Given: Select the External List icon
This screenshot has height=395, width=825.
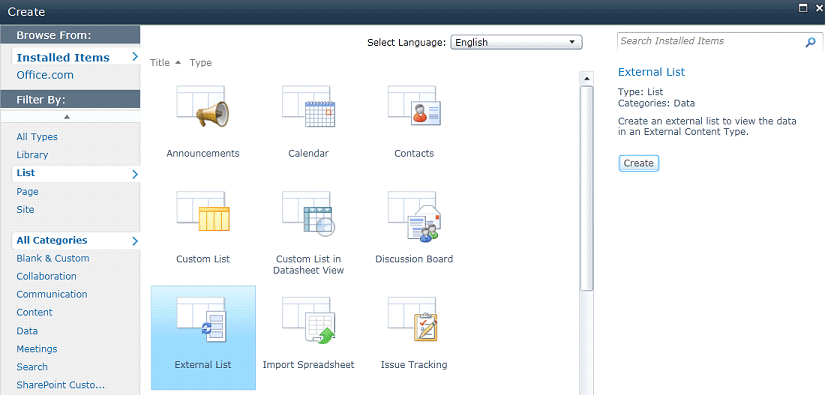Looking at the screenshot, I should click(x=203, y=320).
